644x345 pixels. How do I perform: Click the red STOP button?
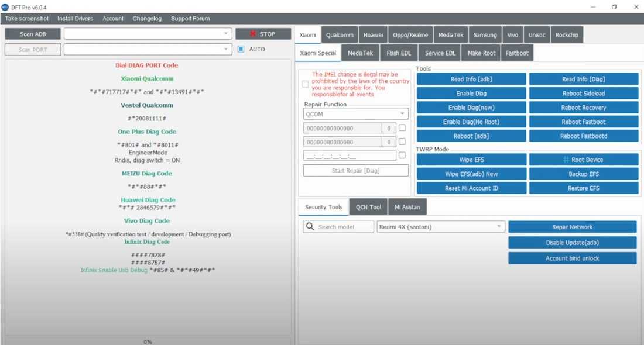click(263, 34)
